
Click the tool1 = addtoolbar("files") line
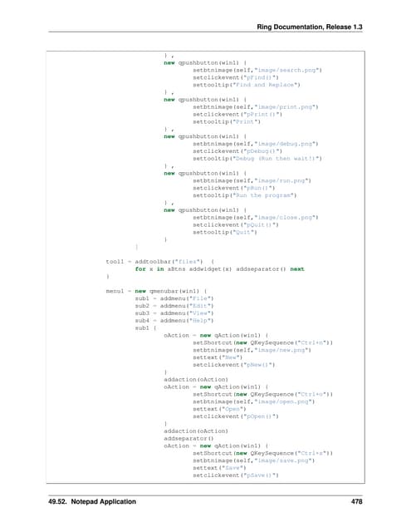160,262
